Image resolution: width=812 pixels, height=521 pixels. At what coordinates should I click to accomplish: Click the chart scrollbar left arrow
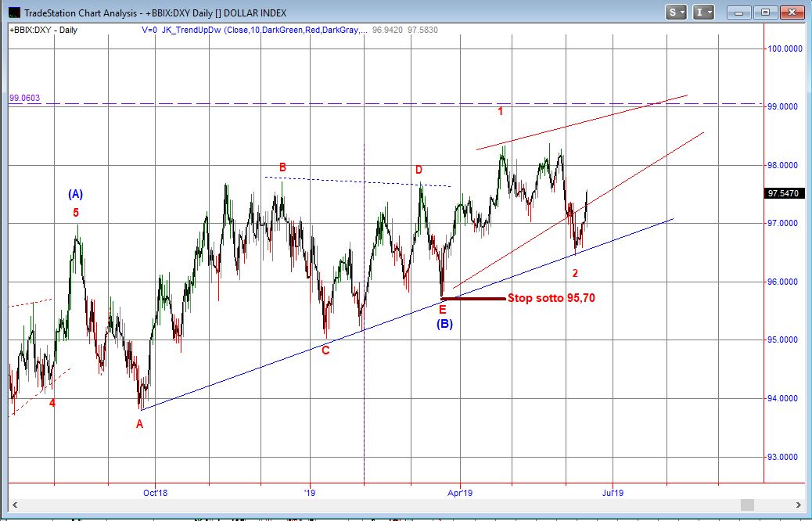[x=15, y=505]
